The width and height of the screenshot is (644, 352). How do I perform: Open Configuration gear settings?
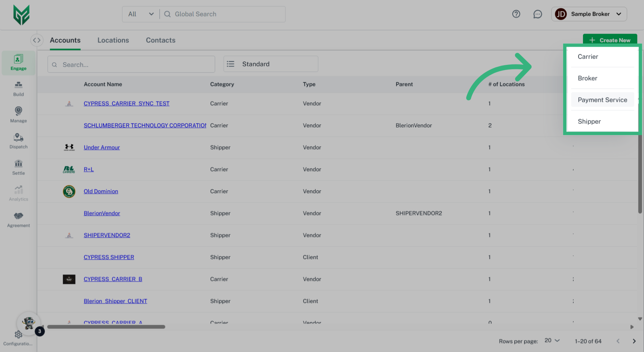(18, 335)
